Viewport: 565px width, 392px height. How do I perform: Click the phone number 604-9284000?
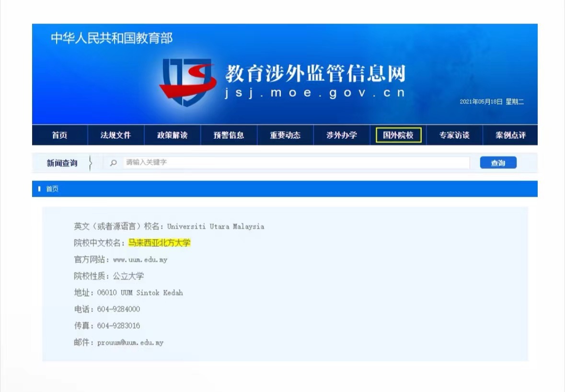click(118, 309)
